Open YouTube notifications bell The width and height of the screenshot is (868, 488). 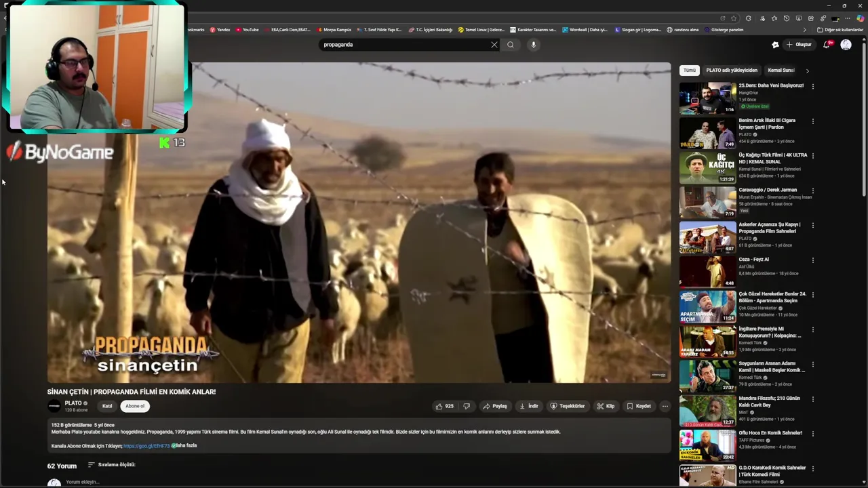(827, 45)
